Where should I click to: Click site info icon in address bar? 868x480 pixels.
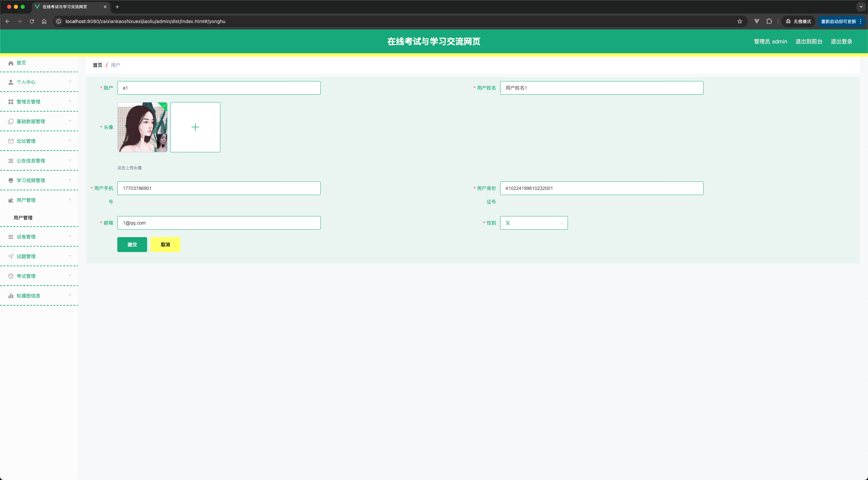(x=59, y=21)
